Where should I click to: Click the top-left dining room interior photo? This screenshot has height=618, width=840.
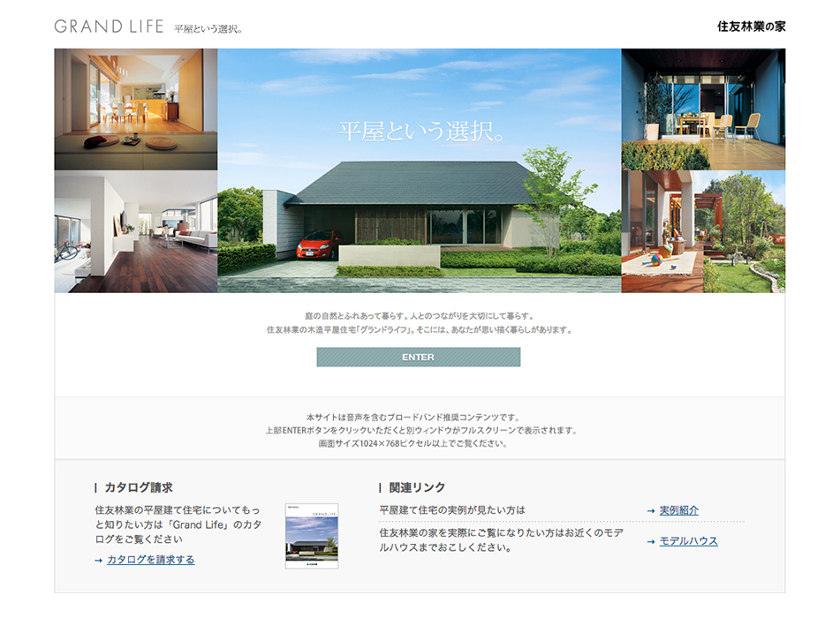tap(135, 109)
